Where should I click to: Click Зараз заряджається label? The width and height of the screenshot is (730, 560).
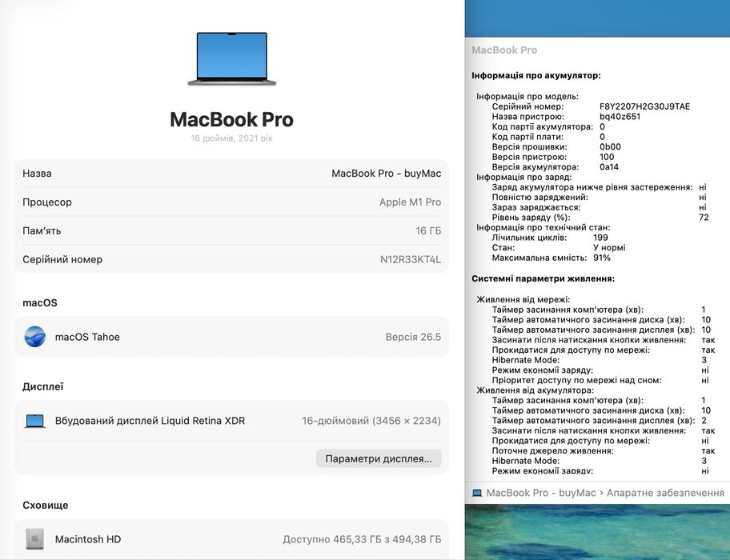(x=536, y=207)
